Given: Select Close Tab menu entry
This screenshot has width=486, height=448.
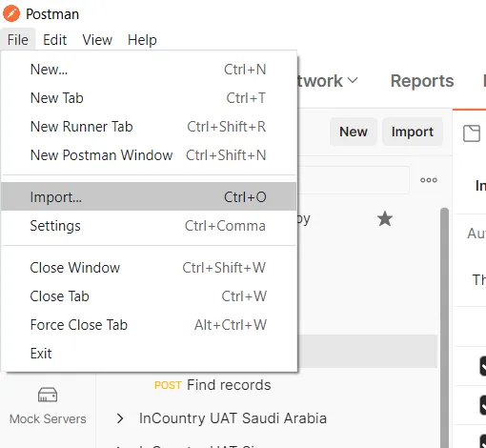Looking at the screenshot, I should coord(149,296).
